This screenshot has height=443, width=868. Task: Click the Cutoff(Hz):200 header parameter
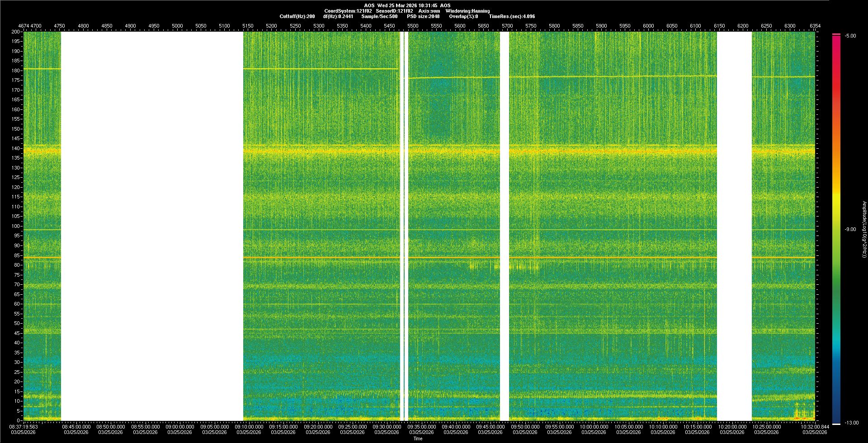pyautogui.click(x=297, y=16)
